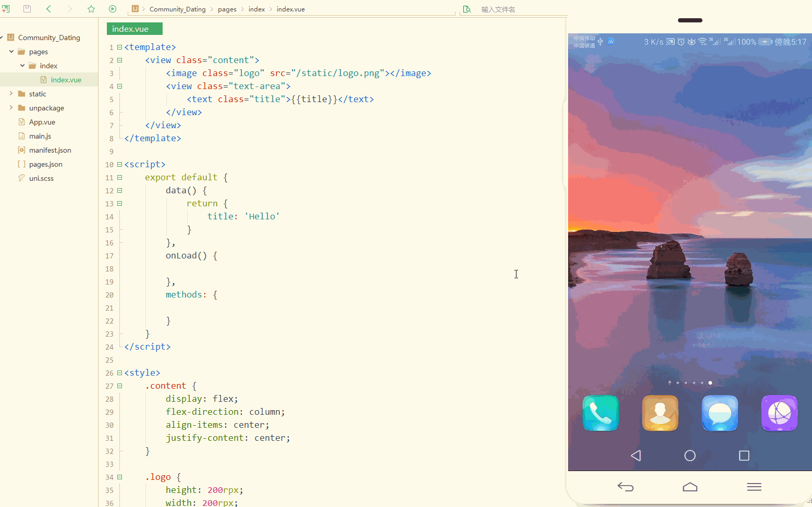Expand the static folder
Viewport: 812px width, 507px height.
(11, 94)
